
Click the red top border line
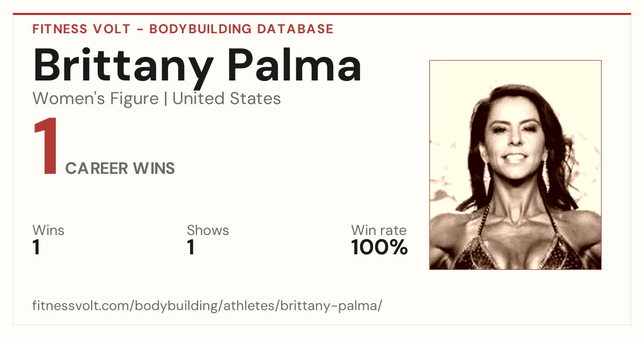322,14
